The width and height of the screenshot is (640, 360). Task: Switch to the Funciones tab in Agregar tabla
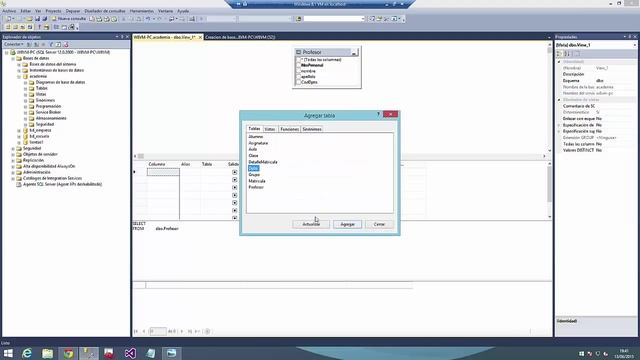[289, 129]
